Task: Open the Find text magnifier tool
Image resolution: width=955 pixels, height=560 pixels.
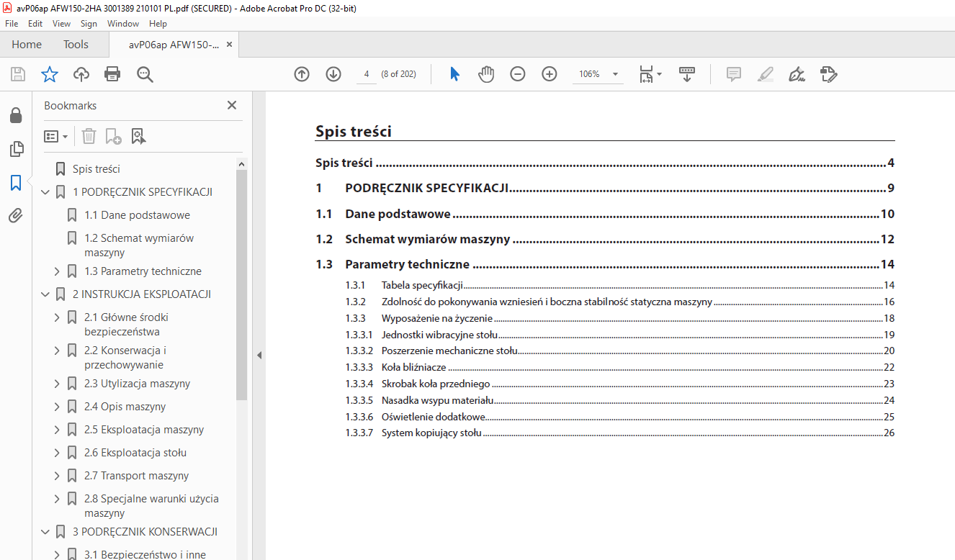Action: click(145, 74)
